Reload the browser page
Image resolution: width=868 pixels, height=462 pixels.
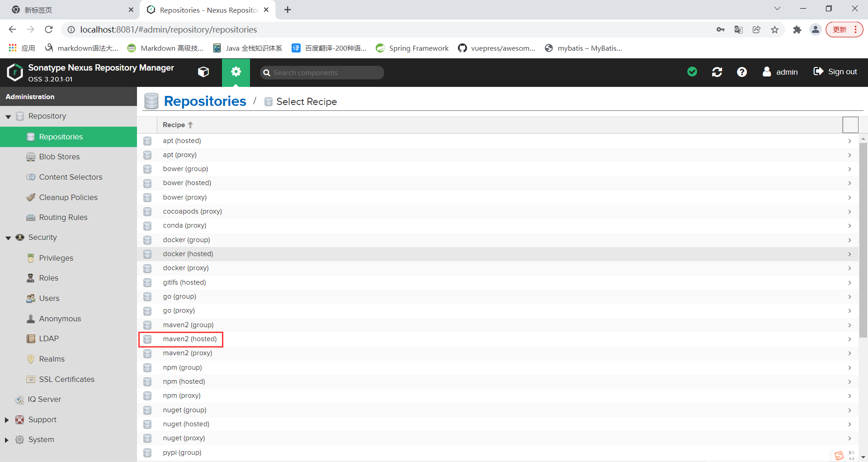[x=49, y=29]
